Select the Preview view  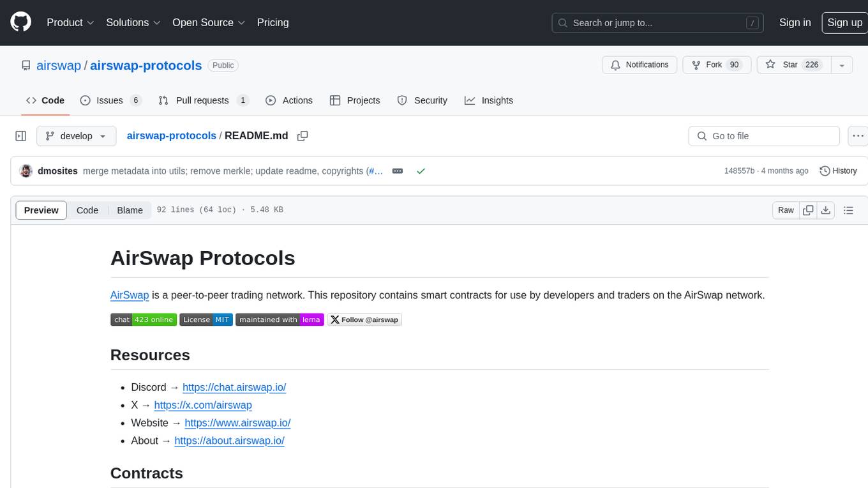pyautogui.click(x=41, y=210)
